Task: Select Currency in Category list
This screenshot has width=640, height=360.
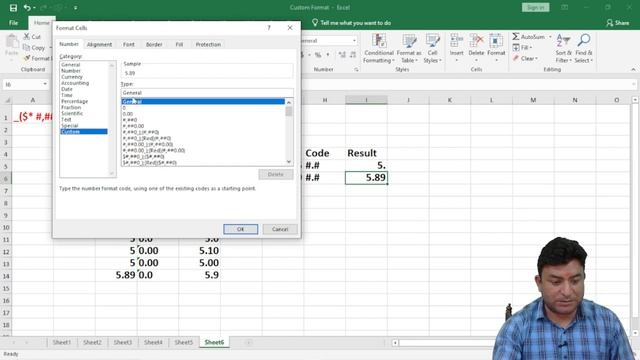Action: (x=72, y=77)
